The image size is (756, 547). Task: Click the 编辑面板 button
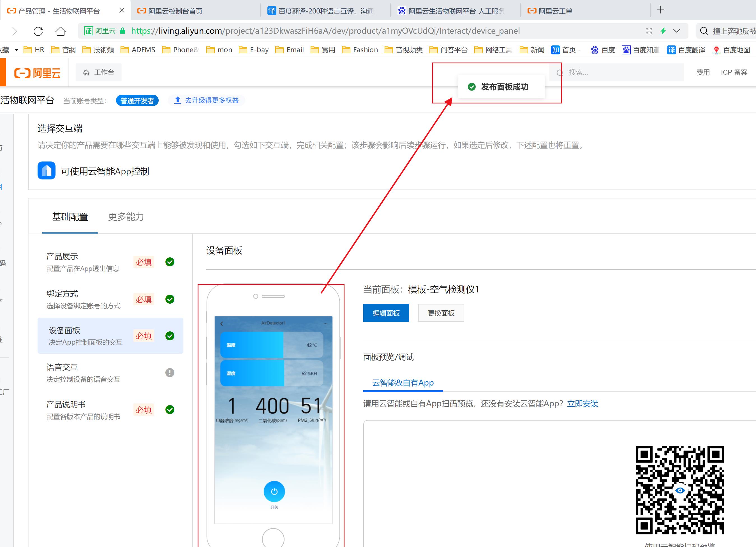tap(386, 313)
